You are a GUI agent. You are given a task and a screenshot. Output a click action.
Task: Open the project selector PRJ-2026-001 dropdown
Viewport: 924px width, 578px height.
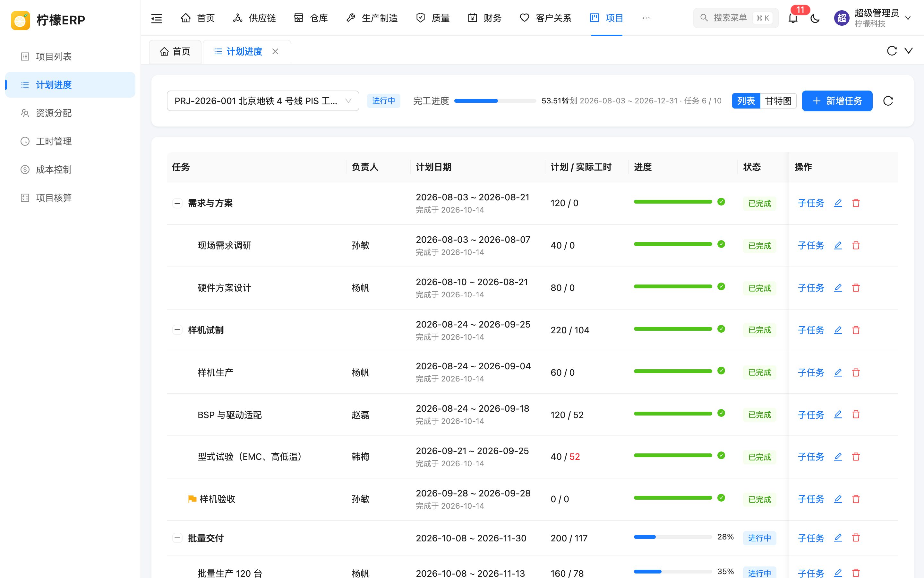[x=263, y=101]
